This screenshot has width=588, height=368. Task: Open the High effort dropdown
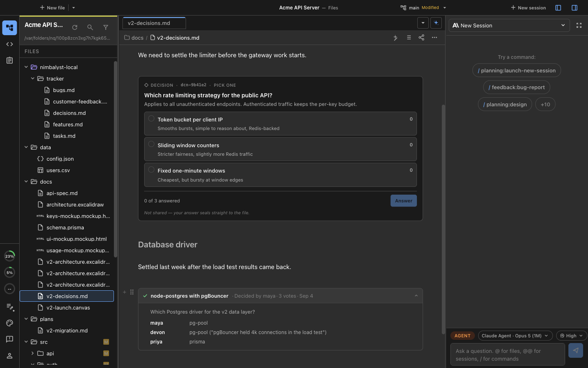(572, 336)
